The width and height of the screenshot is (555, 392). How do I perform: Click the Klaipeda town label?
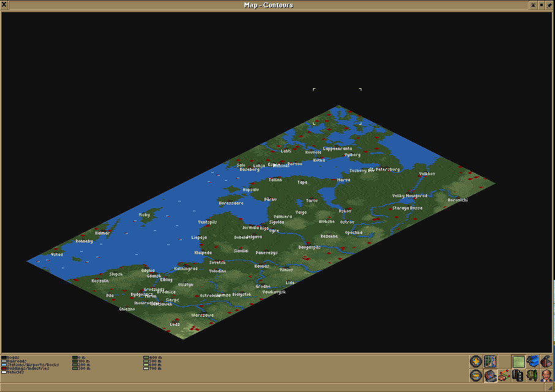(203, 253)
